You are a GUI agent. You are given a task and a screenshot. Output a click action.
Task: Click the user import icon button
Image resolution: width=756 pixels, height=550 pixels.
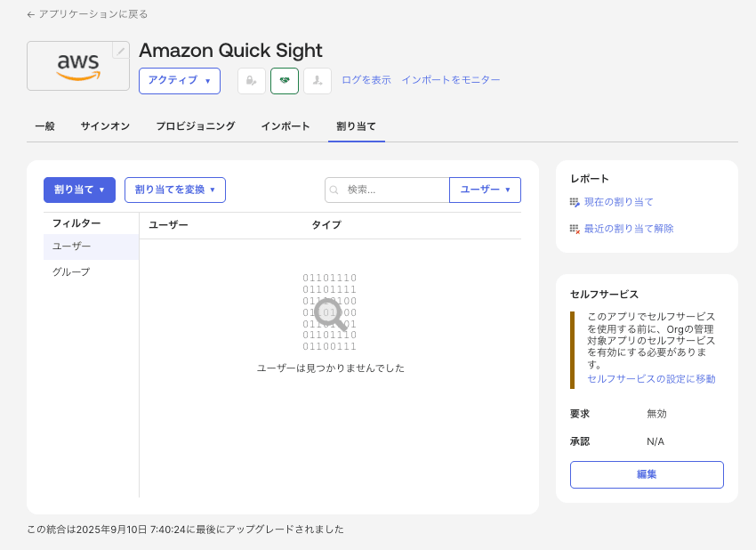pos(318,81)
